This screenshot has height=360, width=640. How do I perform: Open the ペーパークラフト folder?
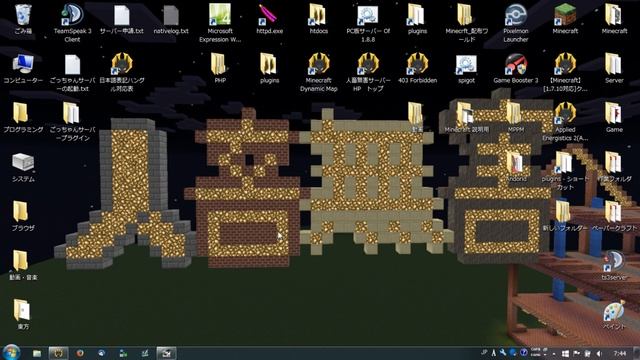click(x=614, y=216)
